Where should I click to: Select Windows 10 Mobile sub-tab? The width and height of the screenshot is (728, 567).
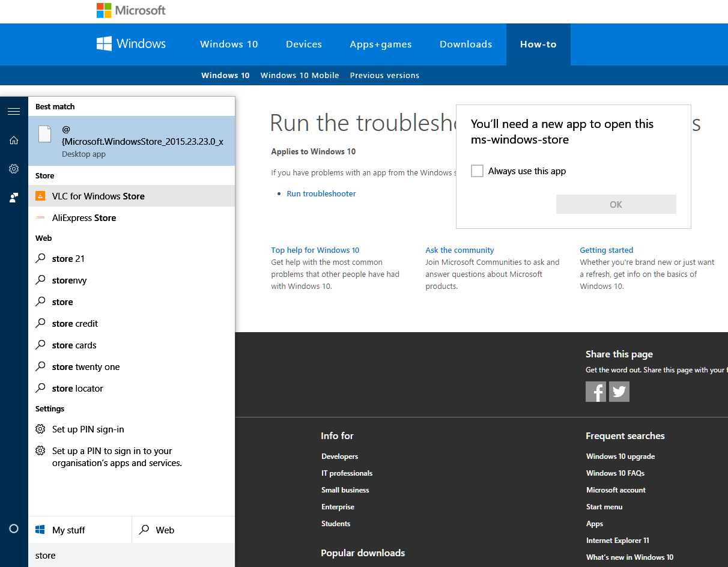coord(299,75)
